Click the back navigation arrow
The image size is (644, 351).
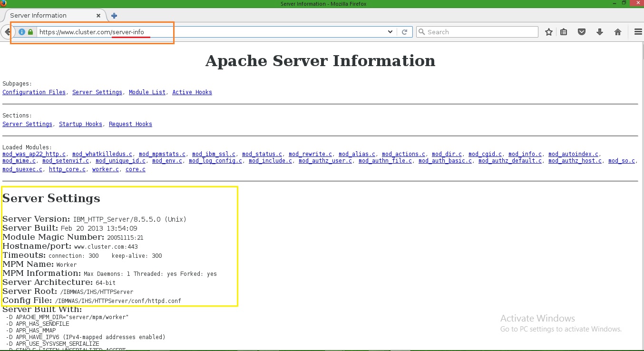(7, 31)
